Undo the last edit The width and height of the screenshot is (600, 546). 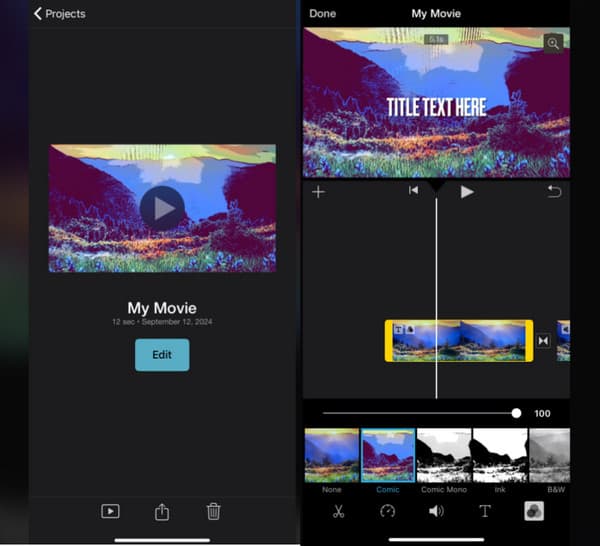tap(554, 192)
